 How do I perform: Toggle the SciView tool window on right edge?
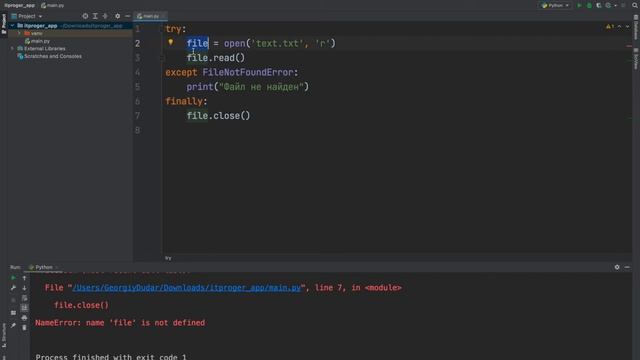[x=636, y=59]
